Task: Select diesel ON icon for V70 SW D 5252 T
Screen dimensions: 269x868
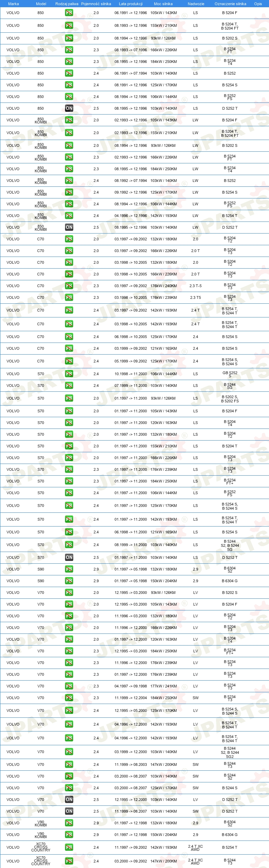Action: tap(69, 811)
